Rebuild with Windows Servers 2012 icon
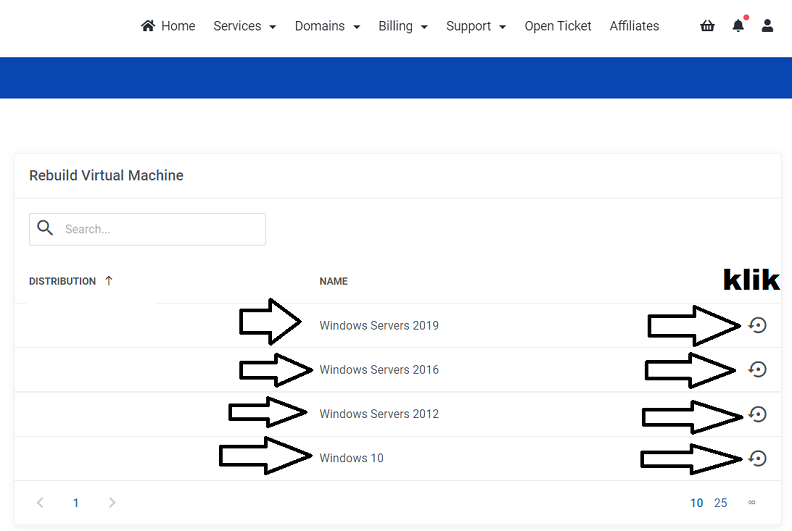 pos(758,414)
